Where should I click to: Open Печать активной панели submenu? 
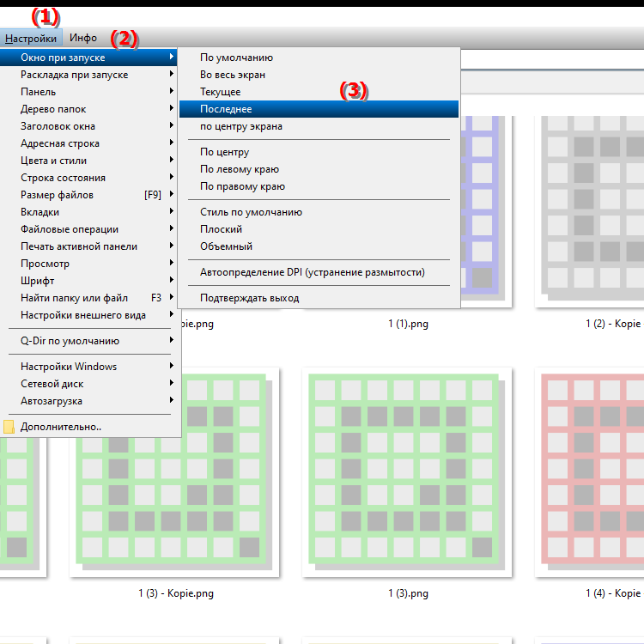[88, 246]
